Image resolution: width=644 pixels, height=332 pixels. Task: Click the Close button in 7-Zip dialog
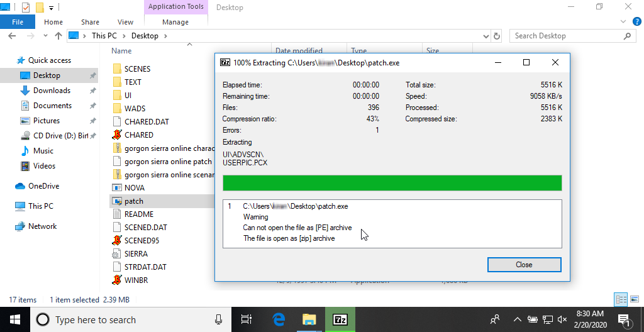(x=524, y=265)
